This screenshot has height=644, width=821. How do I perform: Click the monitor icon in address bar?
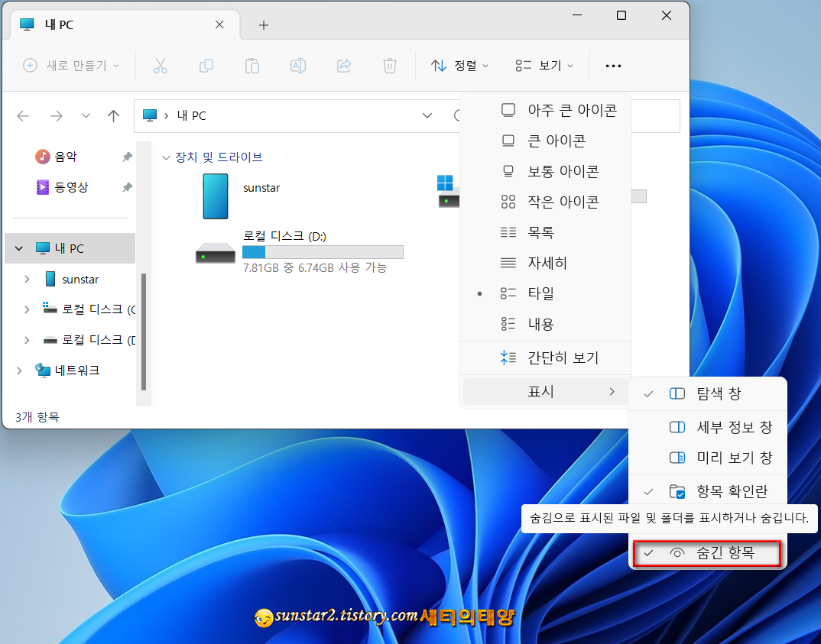tap(151, 115)
